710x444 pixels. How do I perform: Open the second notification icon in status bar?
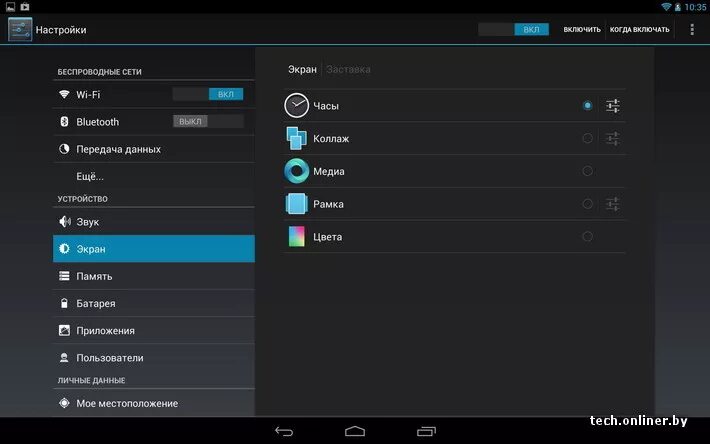25,7
